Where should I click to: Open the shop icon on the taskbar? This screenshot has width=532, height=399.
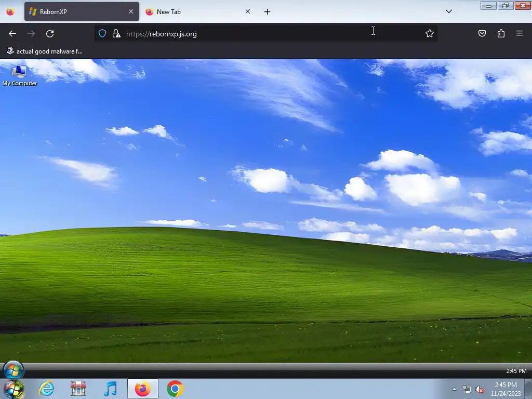(x=78, y=389)
